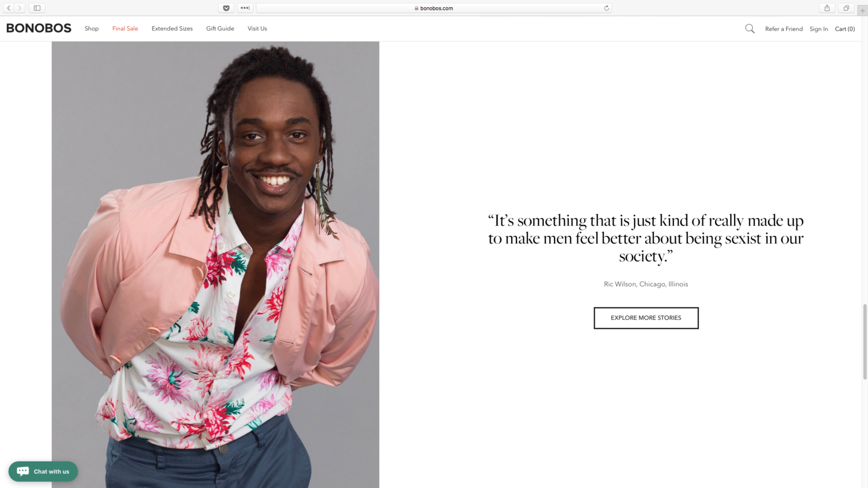Reload the page with the refresh icon
This screenshot has height=488, width=868.
607,8
